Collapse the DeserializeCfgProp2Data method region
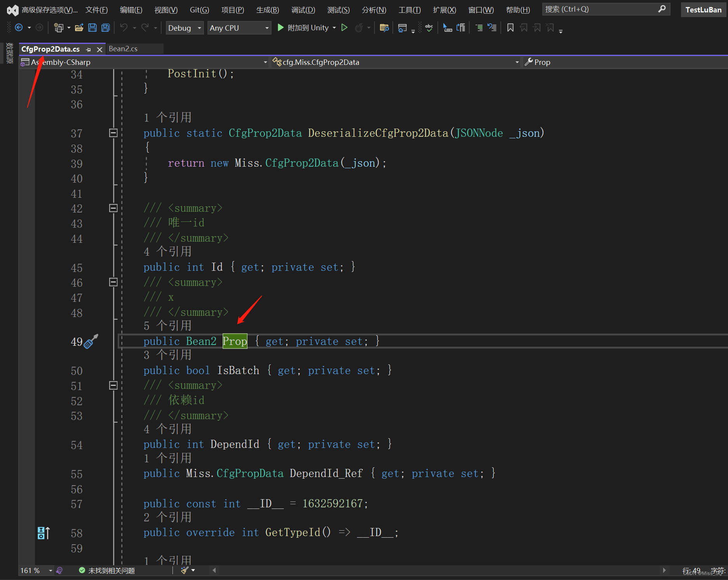 113,133
